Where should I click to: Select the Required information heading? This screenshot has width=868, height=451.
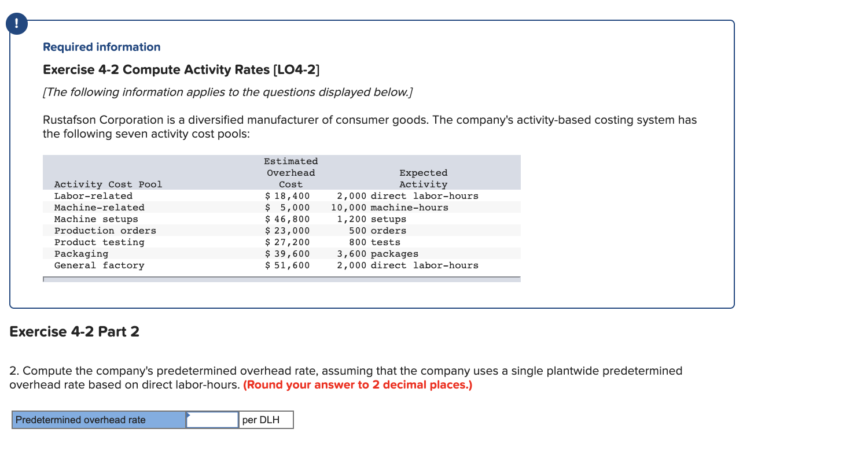click(x=101, y=47)
